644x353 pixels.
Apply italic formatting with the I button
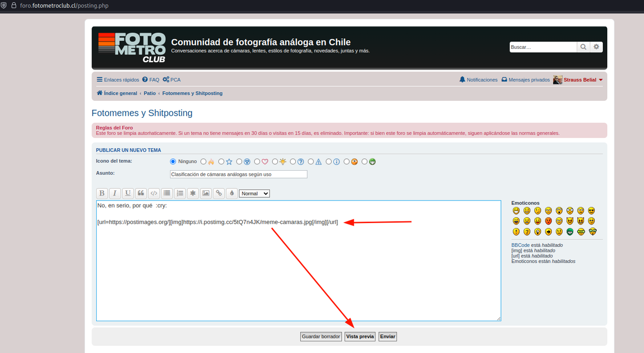[x=115, y=193]
